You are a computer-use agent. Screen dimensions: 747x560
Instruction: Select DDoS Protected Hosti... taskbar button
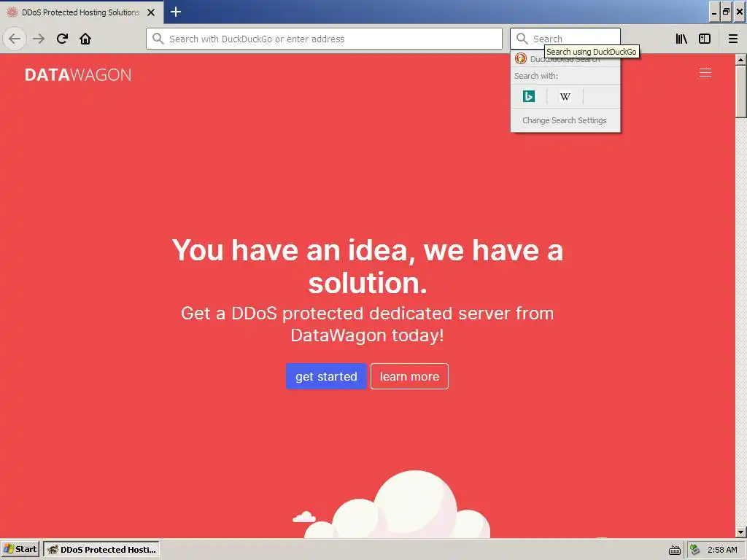101,549
